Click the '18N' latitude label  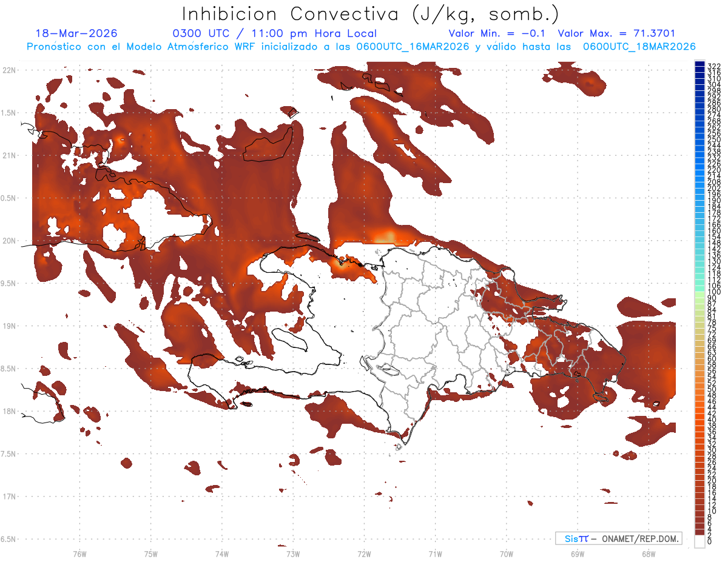pos(8,411)
